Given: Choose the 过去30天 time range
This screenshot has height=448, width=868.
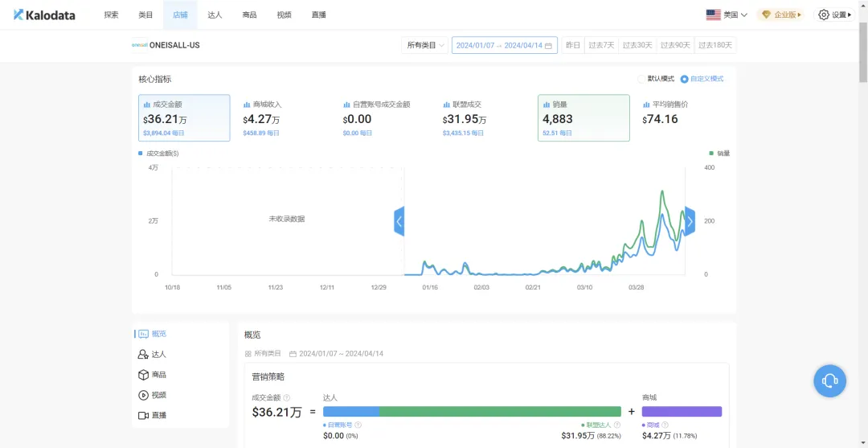Looking at the screenshot, I should click(639, 46).
